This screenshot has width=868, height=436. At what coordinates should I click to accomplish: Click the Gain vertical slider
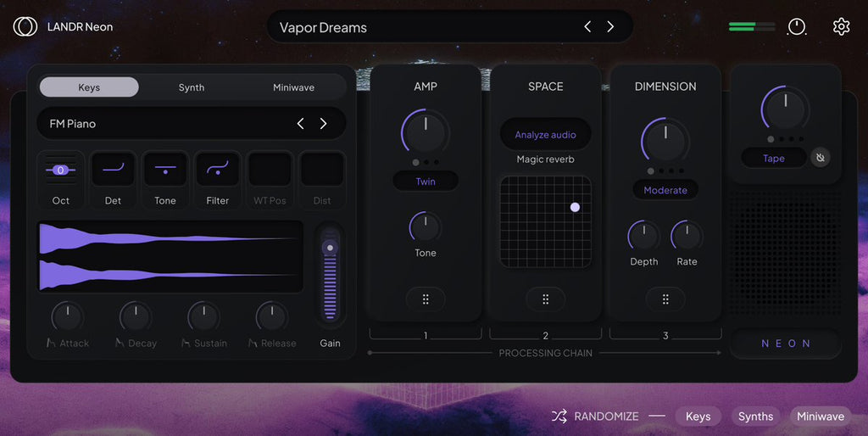(x=330, y=274)
